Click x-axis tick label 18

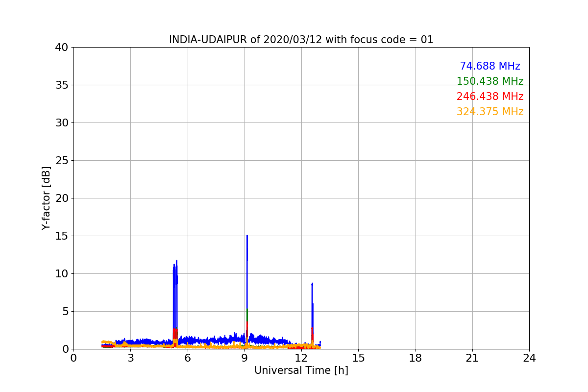coord(416,358)
